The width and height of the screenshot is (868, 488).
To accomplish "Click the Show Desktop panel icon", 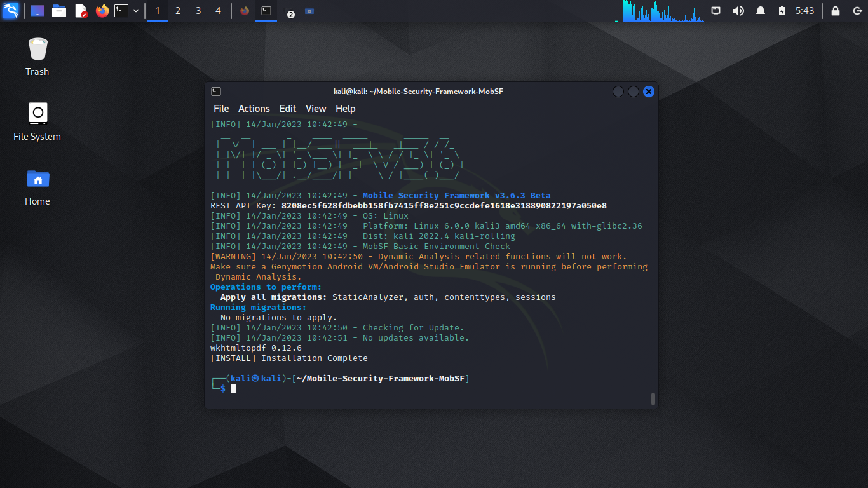I will 37,11.
